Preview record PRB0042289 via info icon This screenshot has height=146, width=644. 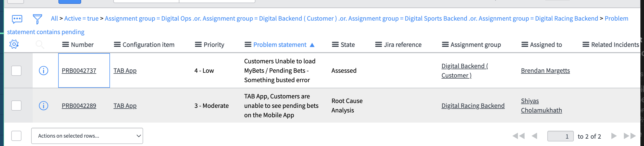click(44, 106)
